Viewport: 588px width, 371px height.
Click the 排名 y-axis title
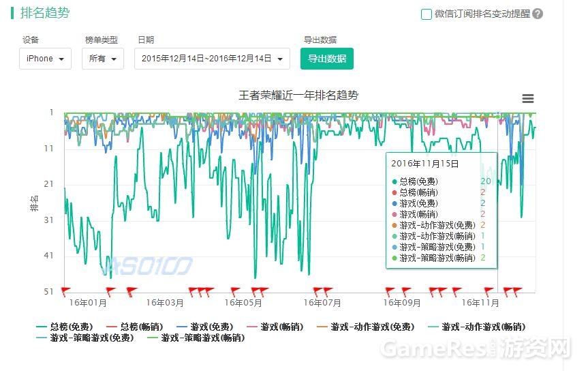(34, 203)
